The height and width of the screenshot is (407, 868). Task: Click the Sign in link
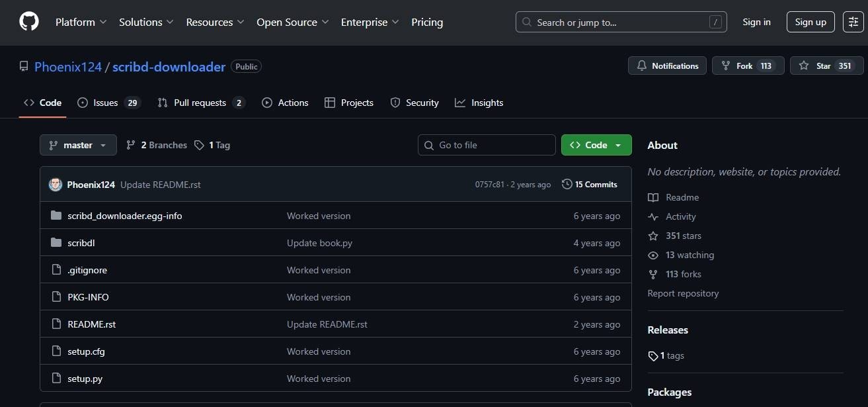[x=756, y=22]
